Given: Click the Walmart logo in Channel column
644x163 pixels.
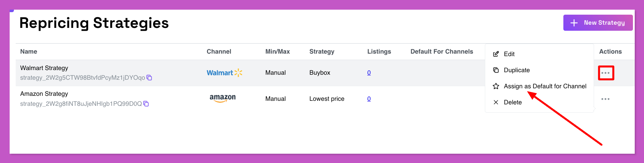Looking at the screenshot, I should click(224, 73).
